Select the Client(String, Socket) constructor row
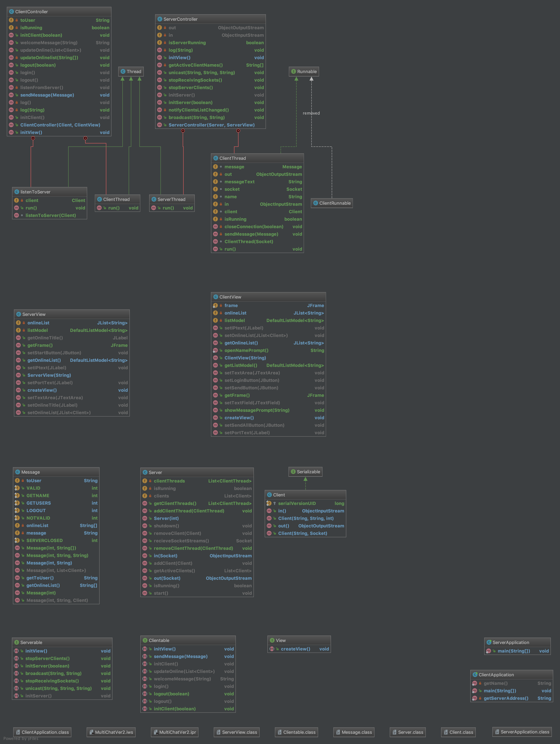The height and width of the screenshot is (744, 560). click(305, 534)
